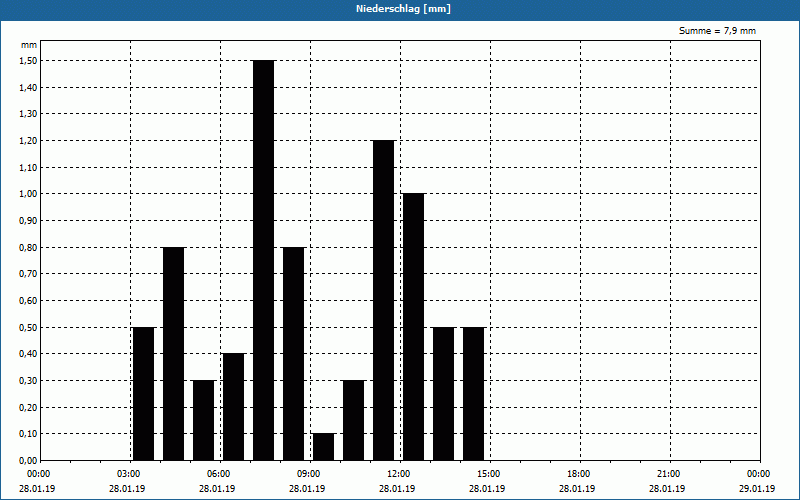Click the 1,40 y-axis value
The image size is (800, 500).
28,87
